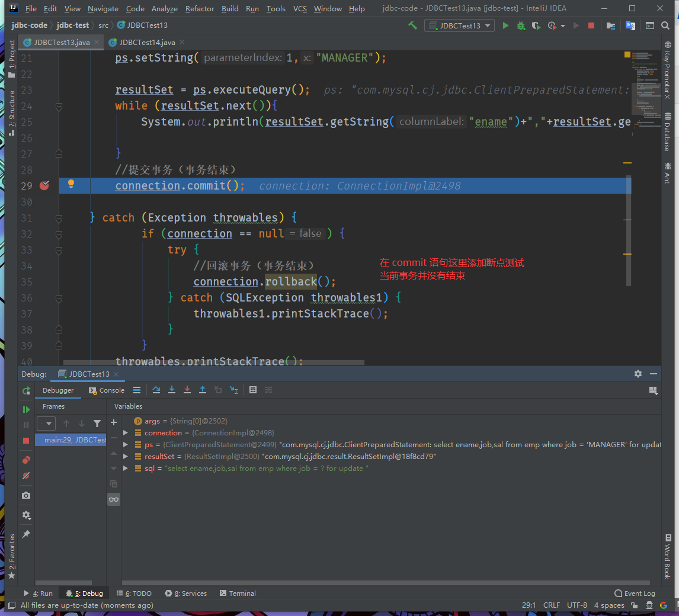Open Evaluate Expression calculator icon
Image resolution: width=679 pixels, height=616 pixels.
coord(253,390)
